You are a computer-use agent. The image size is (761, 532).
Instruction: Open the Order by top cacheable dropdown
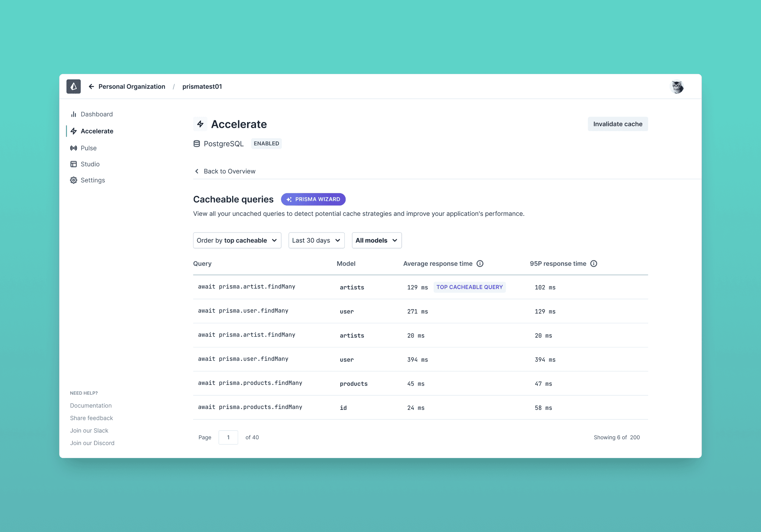pyautogui.click(x=237, y=240)
